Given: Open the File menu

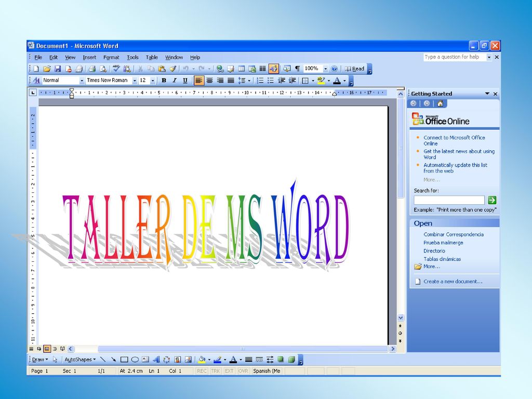Looking at the screenshot, I should click(38, 57).
